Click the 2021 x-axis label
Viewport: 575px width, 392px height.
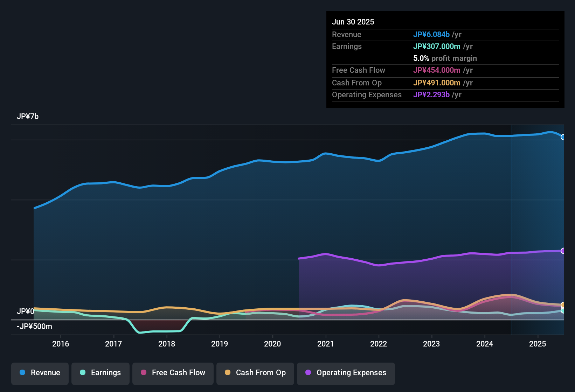point(326,344)
